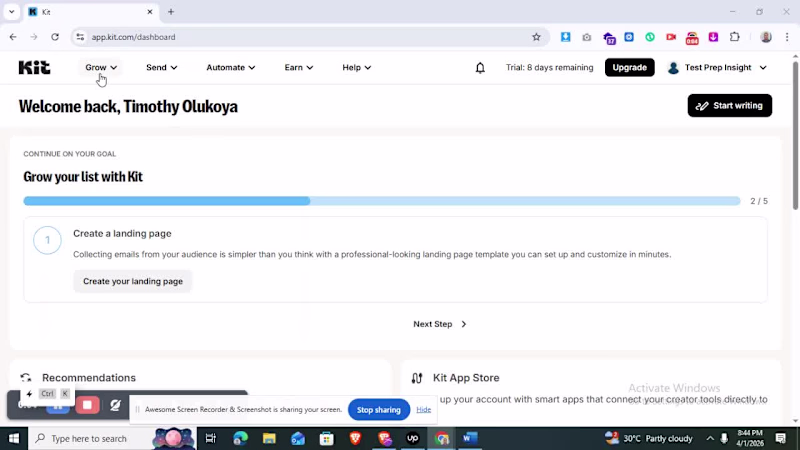Viewport: 800px width, 450px height.
Task: Click the Kit logo in the header
Action: tap(34, 67)
